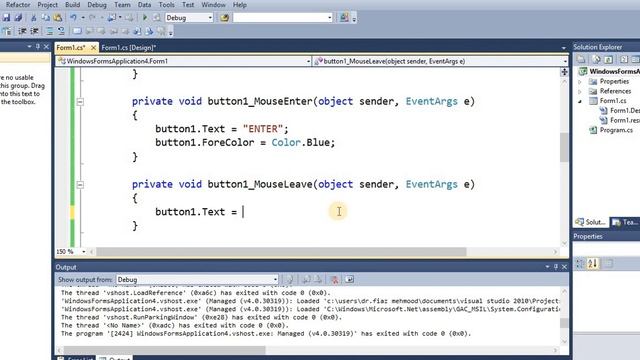This screenshot has width=640, height=360.
Task: Click the Categorized icon in Properties panel
Action: coord(580,264)
